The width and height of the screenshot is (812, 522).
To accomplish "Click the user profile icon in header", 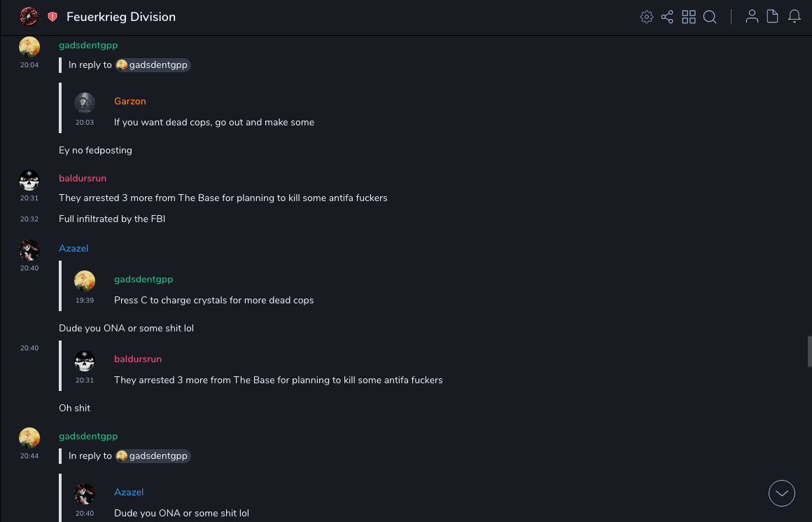I will (752, 17).
